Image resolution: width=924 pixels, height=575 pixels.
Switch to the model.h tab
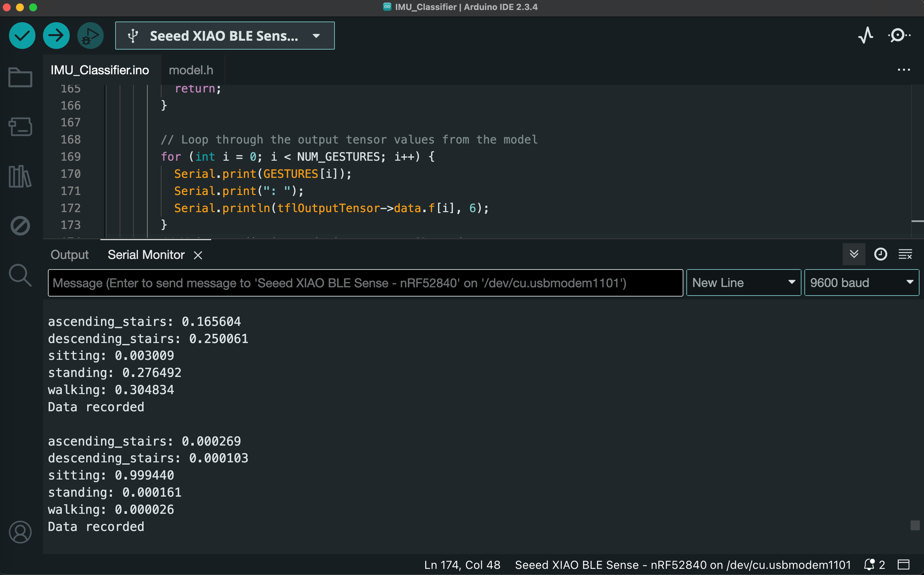(191, 70)
